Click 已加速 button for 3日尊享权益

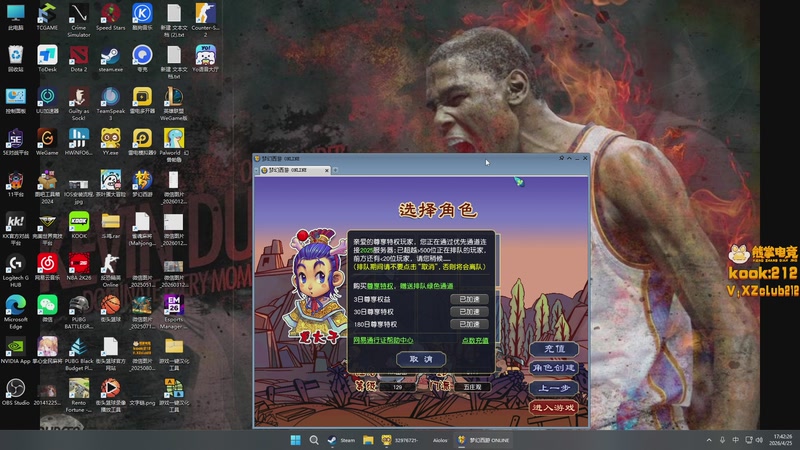[x=469, y=299]
